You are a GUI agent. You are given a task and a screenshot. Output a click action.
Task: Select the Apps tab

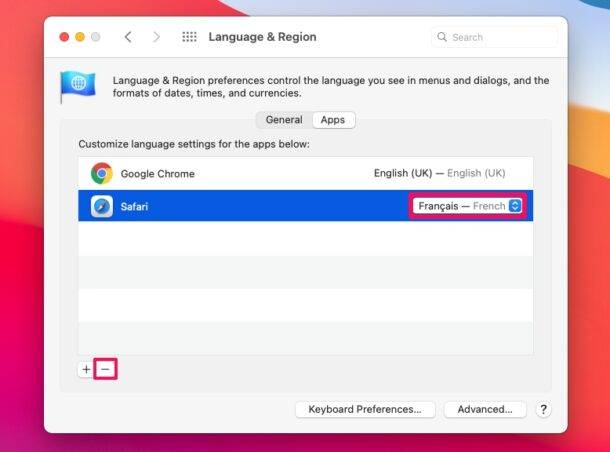pyautogui.click(x=333, y=120)
